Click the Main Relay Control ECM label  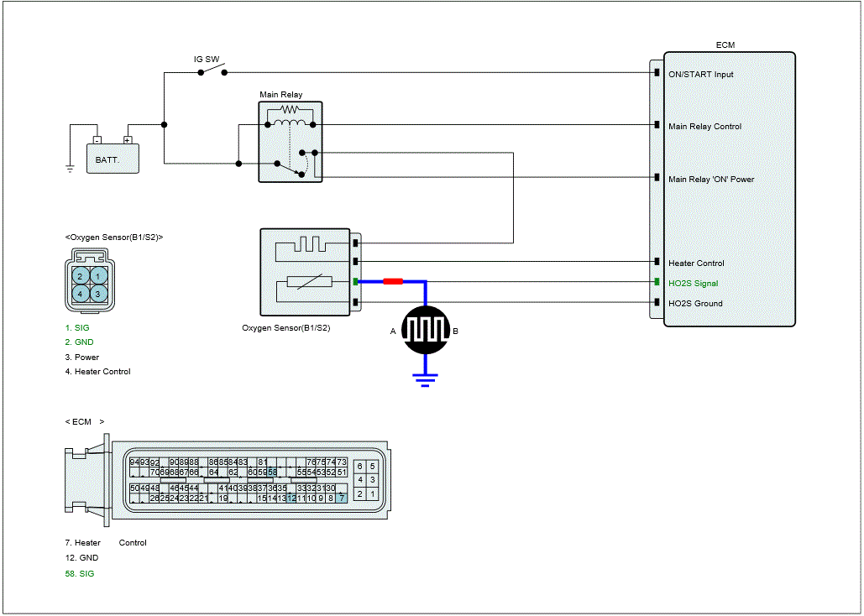(704, 127)
